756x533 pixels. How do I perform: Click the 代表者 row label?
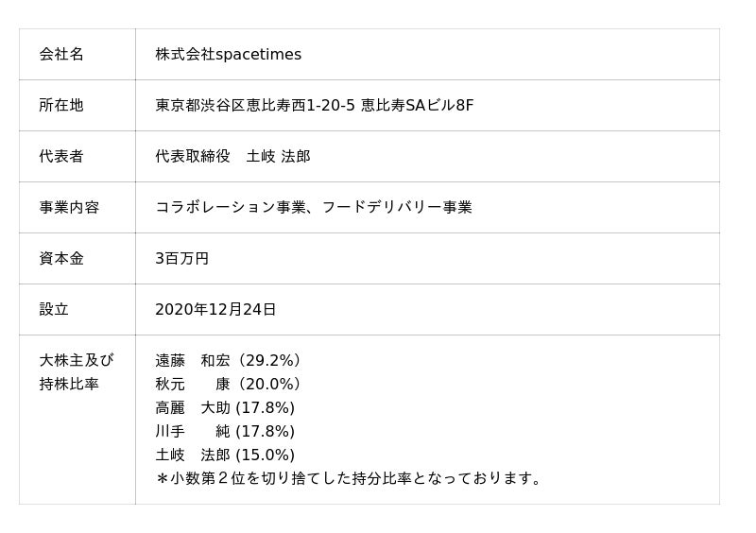pyautogui.click(x=61, y=157)
